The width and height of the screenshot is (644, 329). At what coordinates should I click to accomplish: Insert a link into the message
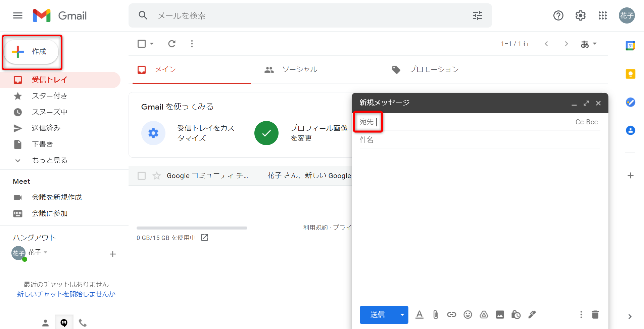tap(451, 315)
